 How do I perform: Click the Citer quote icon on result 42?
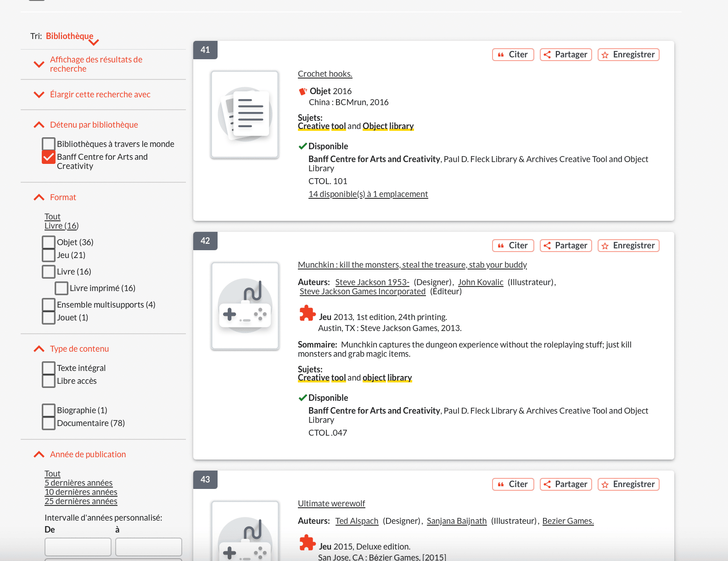501,246
